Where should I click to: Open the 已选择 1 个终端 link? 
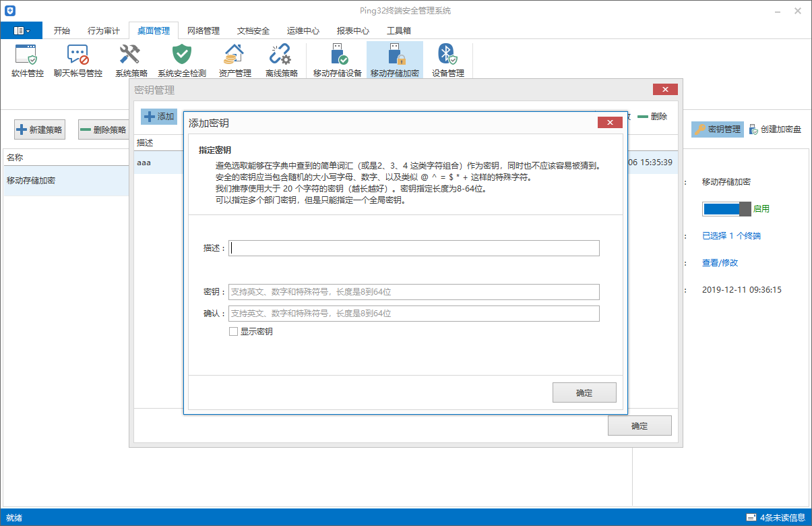coord(732,236)
